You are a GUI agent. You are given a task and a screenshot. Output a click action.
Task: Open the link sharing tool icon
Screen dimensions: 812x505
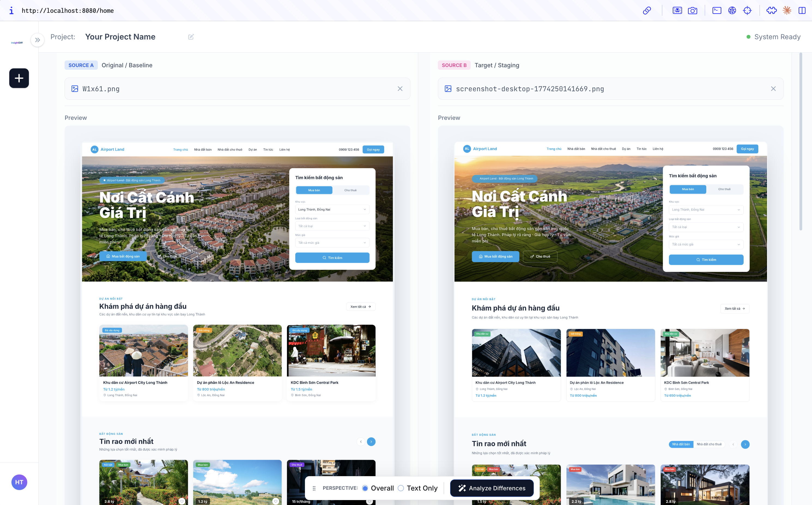coord(647,10)
